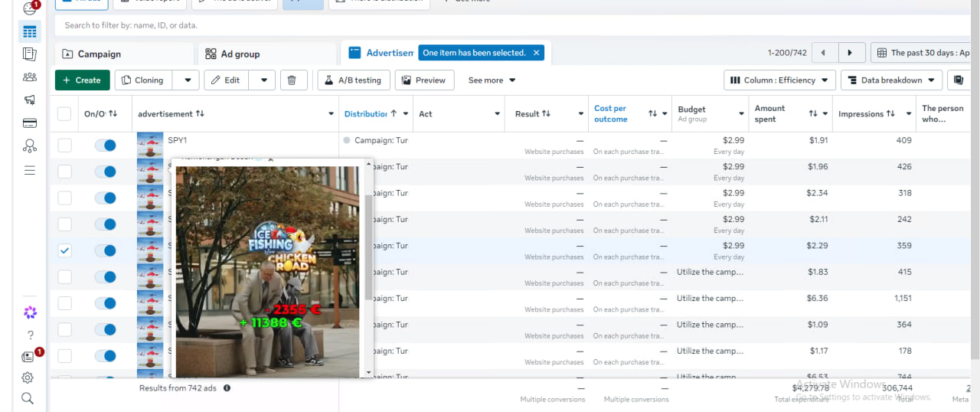Open the Column: Efficiency dropdown
This screenshot has width=980, height=412.
(779, 80)
